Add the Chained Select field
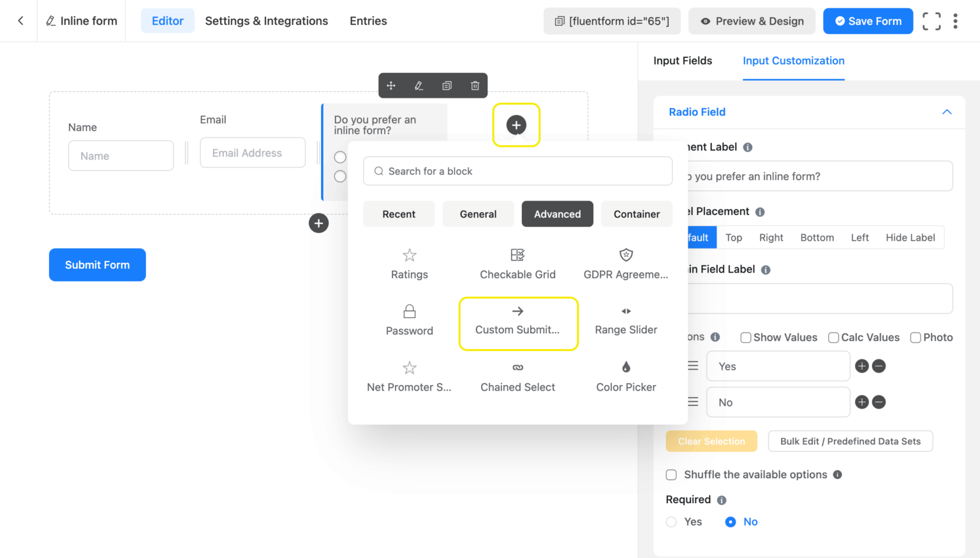Image resolution: width=980 pixels, height=558 pixels. coord(517,377)
